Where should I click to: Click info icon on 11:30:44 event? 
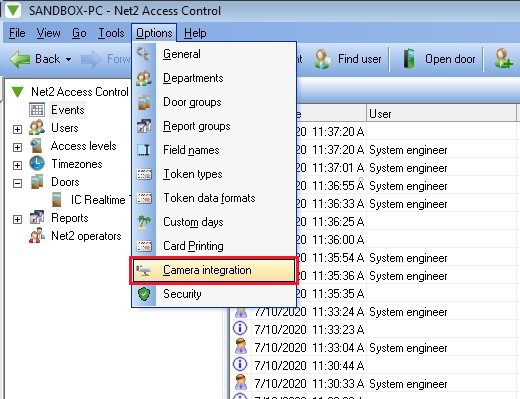[240, 365]
